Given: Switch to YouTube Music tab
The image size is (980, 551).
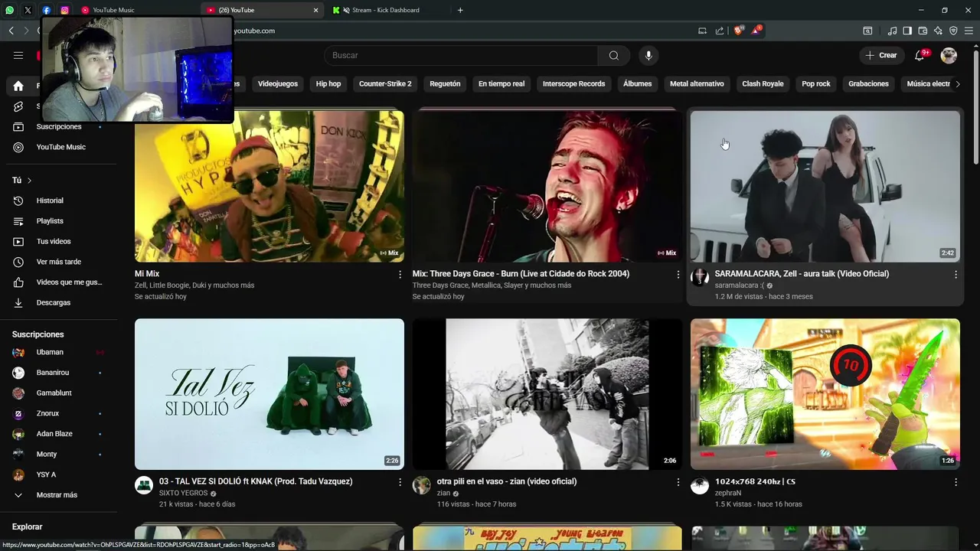Looking at the screenshot, I should pyautogui.click(x=136, y=10).
